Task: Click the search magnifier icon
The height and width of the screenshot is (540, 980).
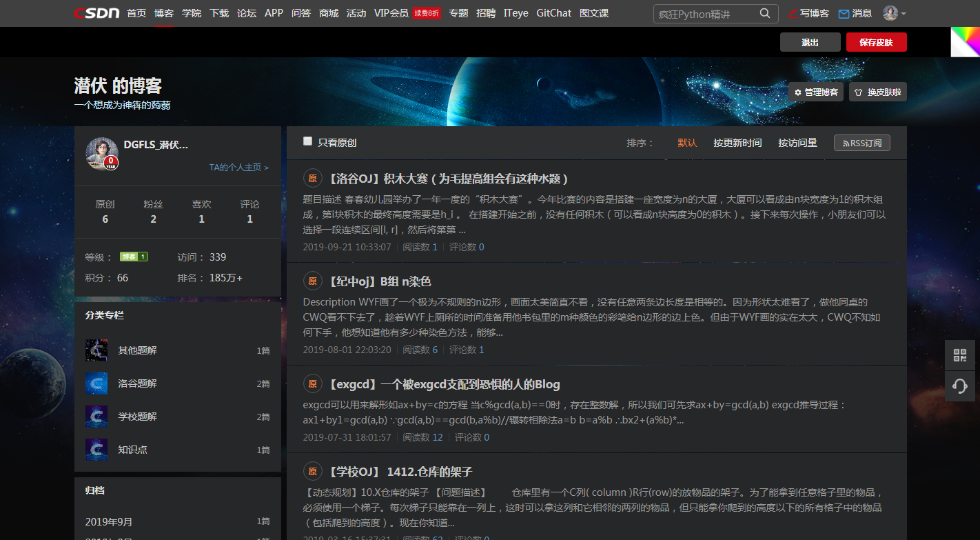Action: [765, 13]
